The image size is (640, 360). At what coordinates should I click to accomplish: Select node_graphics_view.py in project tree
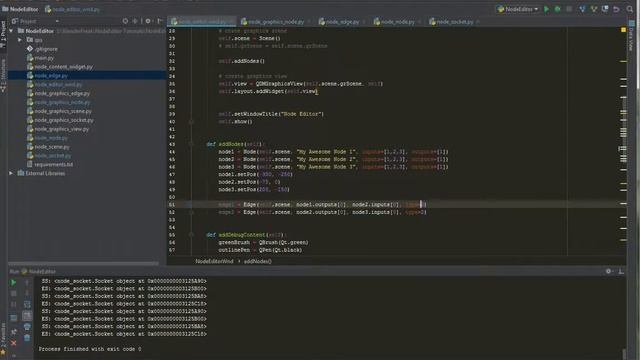(x=62, y=129)
